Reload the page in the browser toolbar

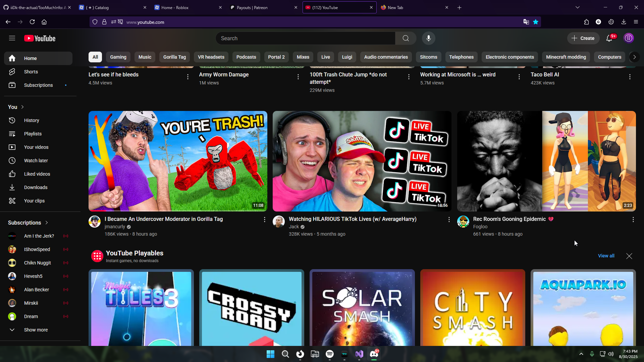[32, 22]
